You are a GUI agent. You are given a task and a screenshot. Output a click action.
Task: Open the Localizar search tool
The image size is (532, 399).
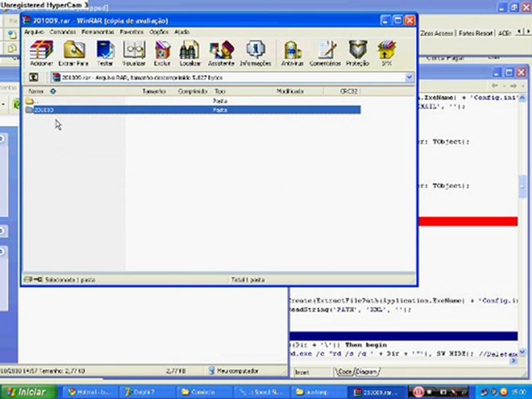pos(190,53)
